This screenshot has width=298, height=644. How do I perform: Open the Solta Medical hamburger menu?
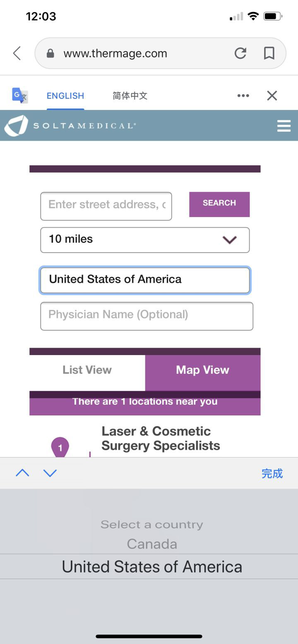(284, 126)
